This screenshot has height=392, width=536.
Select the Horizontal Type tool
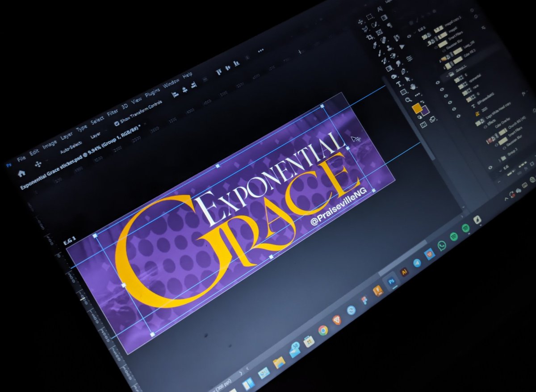399,84
